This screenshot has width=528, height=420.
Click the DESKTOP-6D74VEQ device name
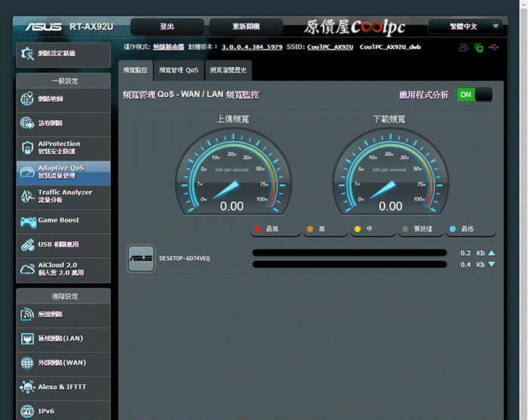point(185,259)
